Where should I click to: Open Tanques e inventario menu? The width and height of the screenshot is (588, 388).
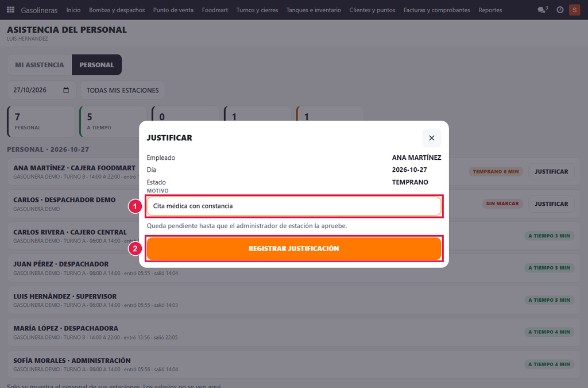coord(314,10)
